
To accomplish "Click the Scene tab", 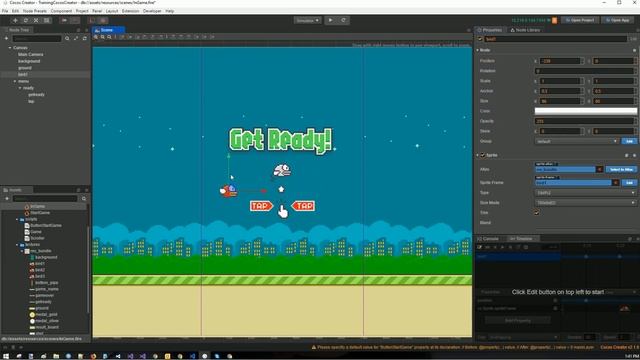I will [108, 30].
